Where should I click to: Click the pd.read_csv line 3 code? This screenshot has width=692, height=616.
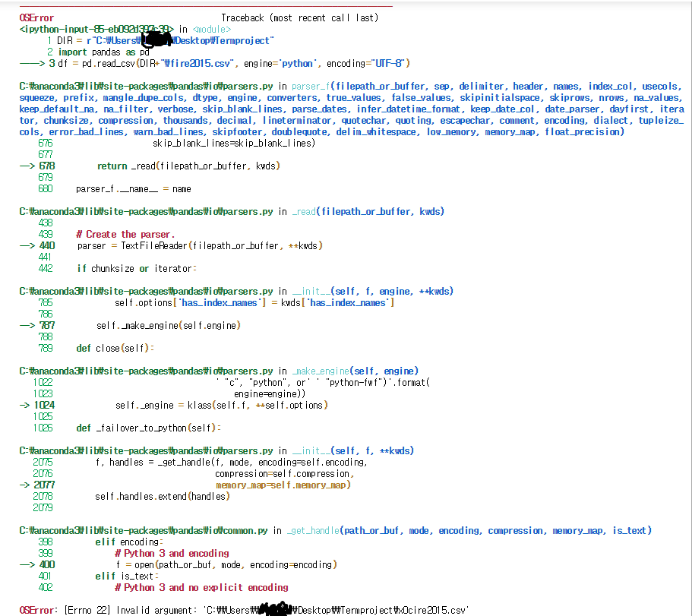click(x=234, y=64)
